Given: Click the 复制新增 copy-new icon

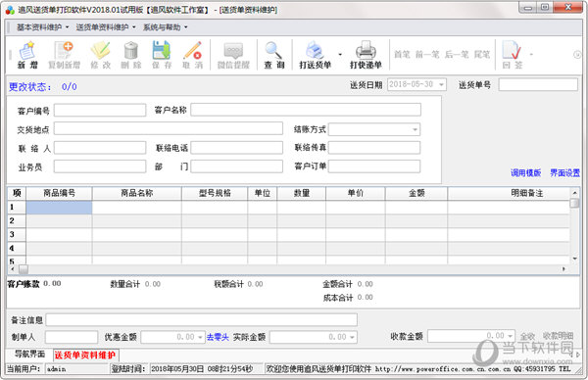Looking at the screenshot, I should 64,55.
